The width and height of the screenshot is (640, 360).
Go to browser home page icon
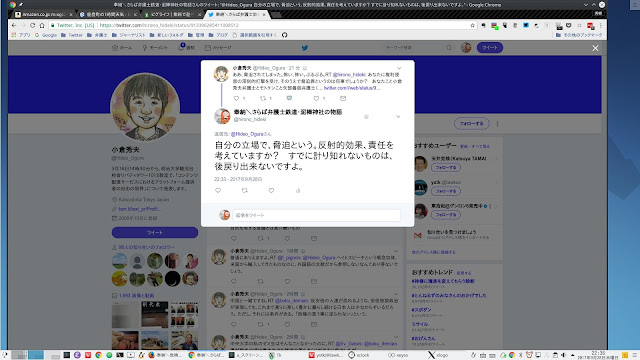click(42, 25)
